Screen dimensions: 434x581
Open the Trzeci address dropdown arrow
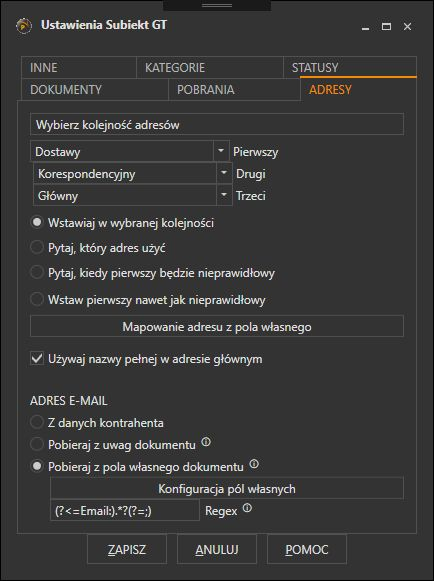[x=224, y=195]
